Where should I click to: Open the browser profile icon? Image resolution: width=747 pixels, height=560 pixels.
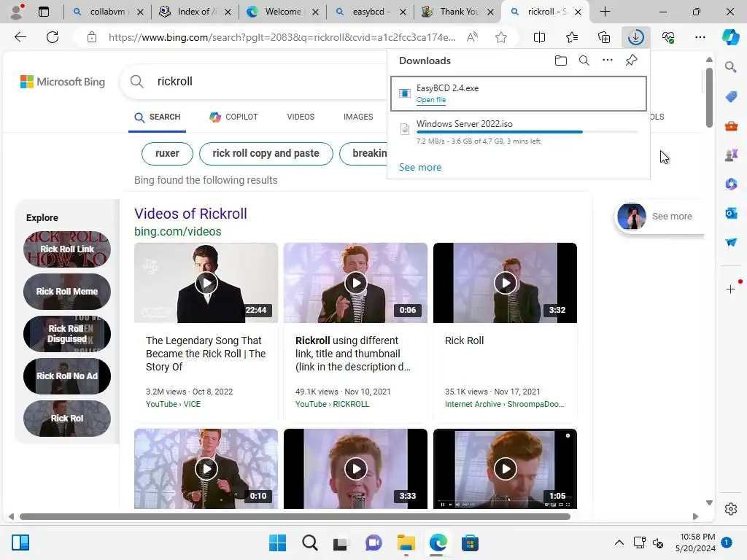(x=17, y=12)
